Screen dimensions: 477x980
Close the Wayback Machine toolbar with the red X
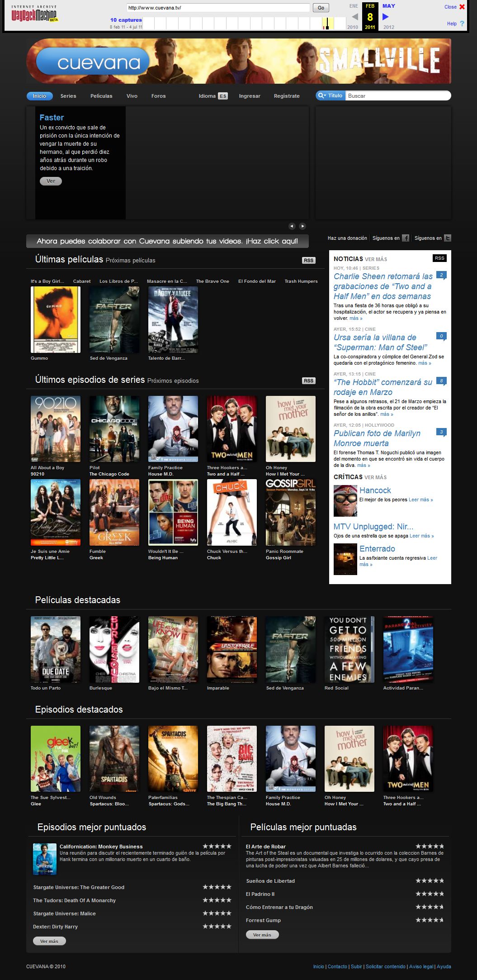tap(462, 7)
